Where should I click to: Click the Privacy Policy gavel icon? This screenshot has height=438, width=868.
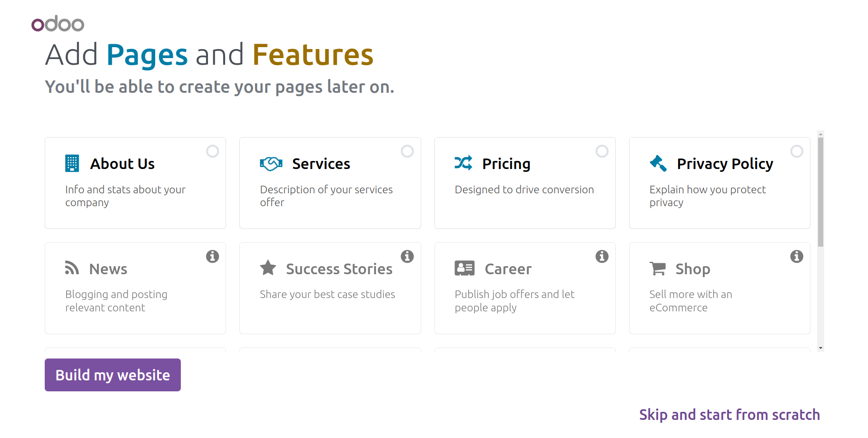tap(658, 163)
